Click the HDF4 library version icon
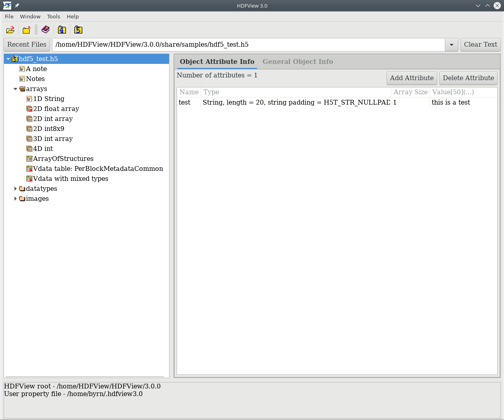 click(62, 30)
